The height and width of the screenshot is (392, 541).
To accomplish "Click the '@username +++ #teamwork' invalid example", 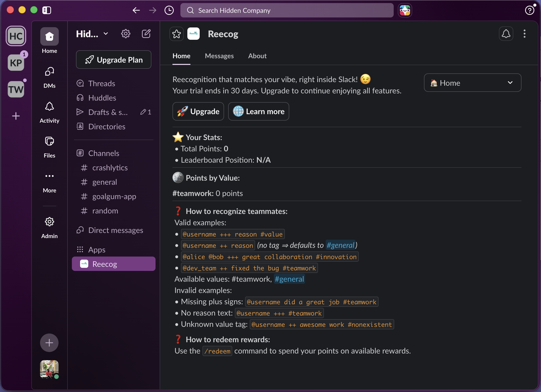I will point(279,313).
